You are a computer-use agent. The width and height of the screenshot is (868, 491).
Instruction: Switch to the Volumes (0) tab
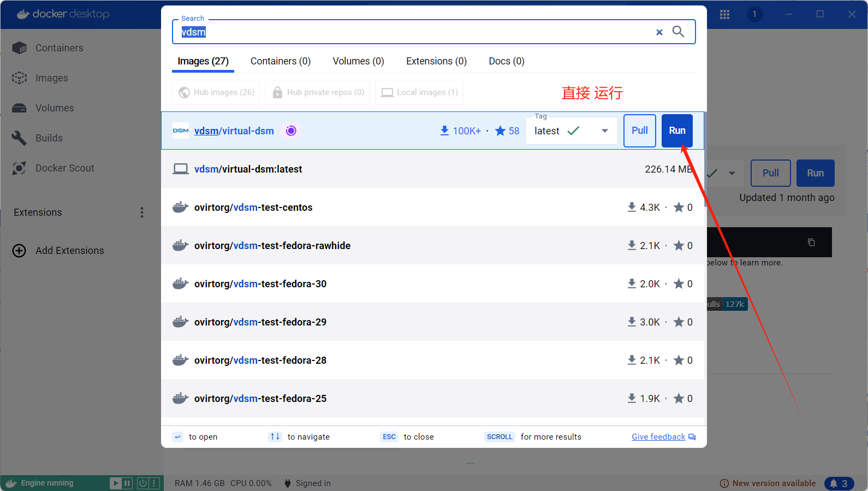359,61
